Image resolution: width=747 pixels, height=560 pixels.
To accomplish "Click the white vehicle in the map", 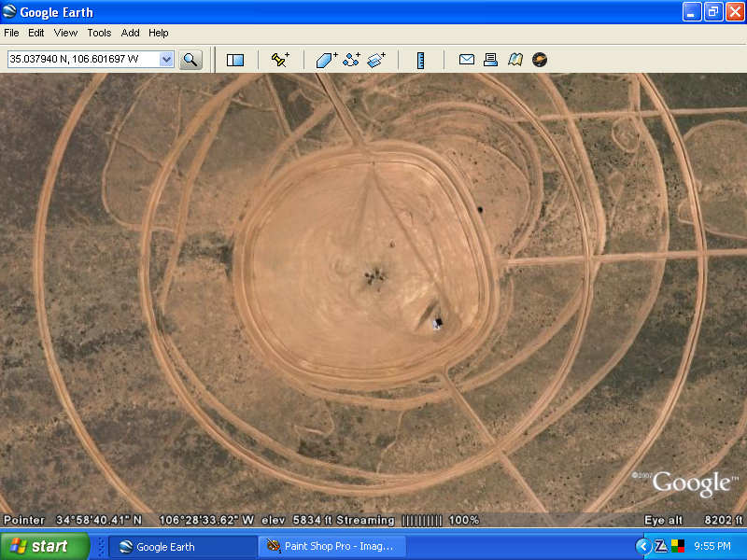I will tap(437, 323).
